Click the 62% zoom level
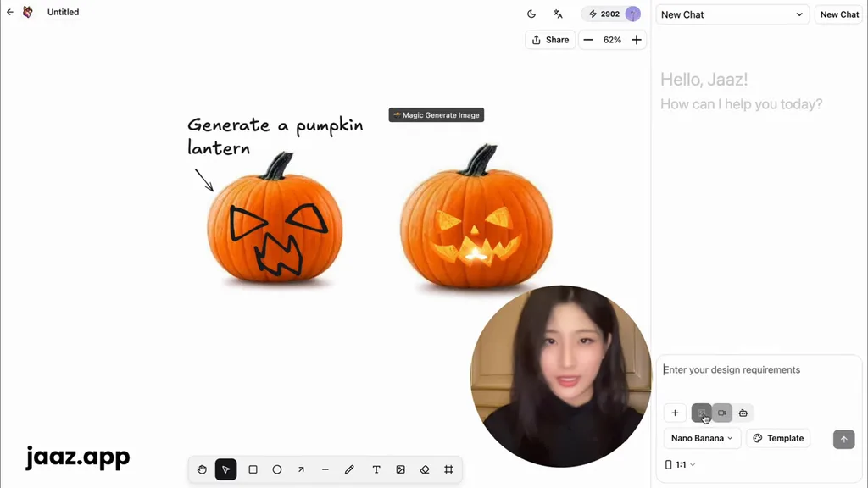The height and width of the screenshot is (488, 868). 612,40
